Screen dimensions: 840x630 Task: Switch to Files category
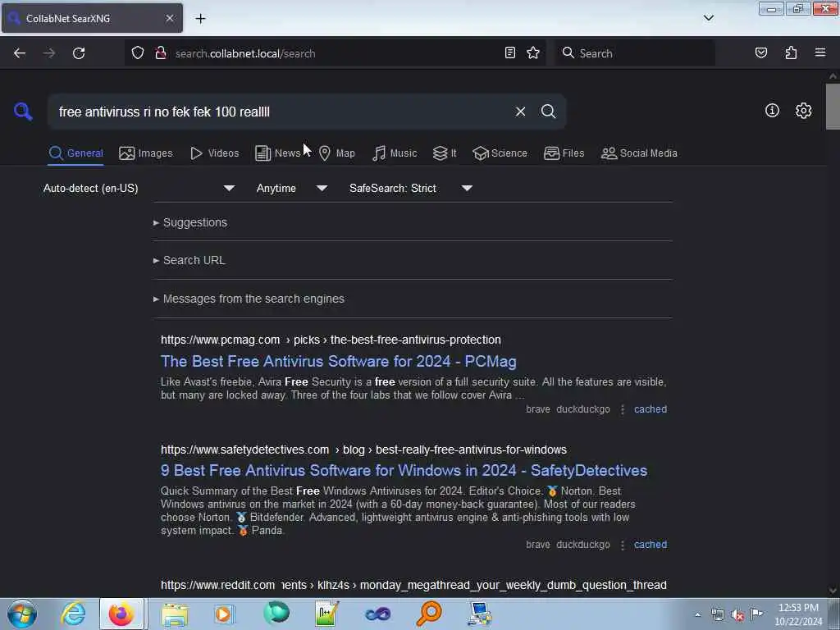(564, 153)
